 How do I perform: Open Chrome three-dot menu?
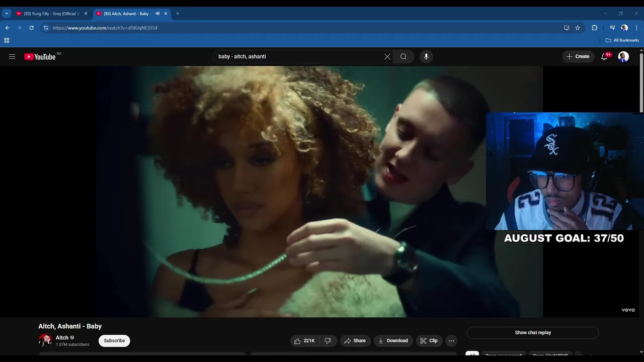(637, 28)
